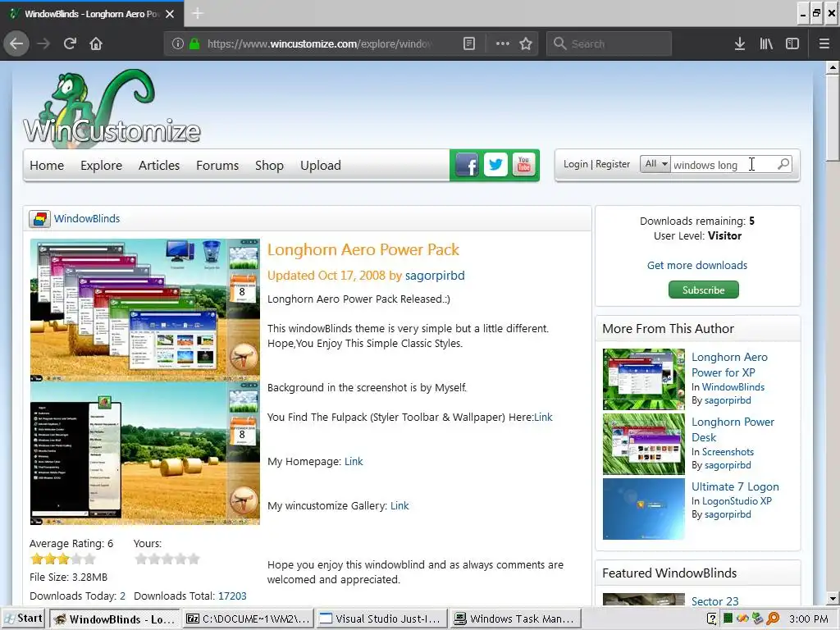Click the Register link

613,164
